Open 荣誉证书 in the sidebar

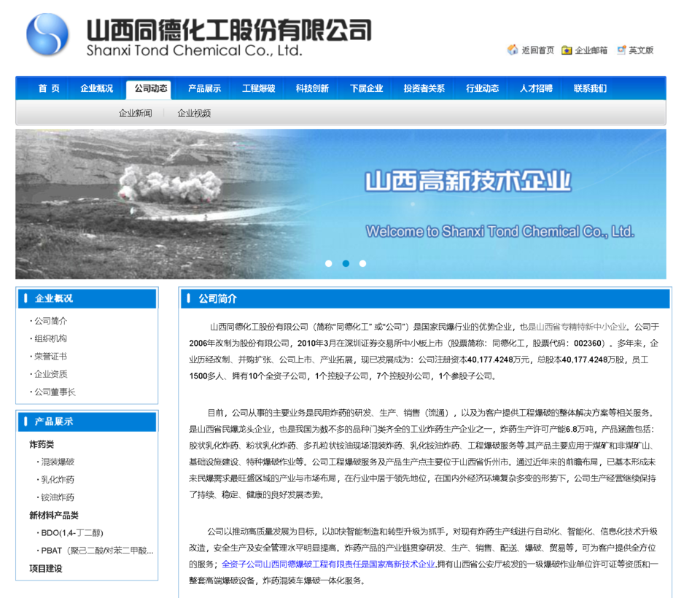pyautogui.click(x=51, y=357)
